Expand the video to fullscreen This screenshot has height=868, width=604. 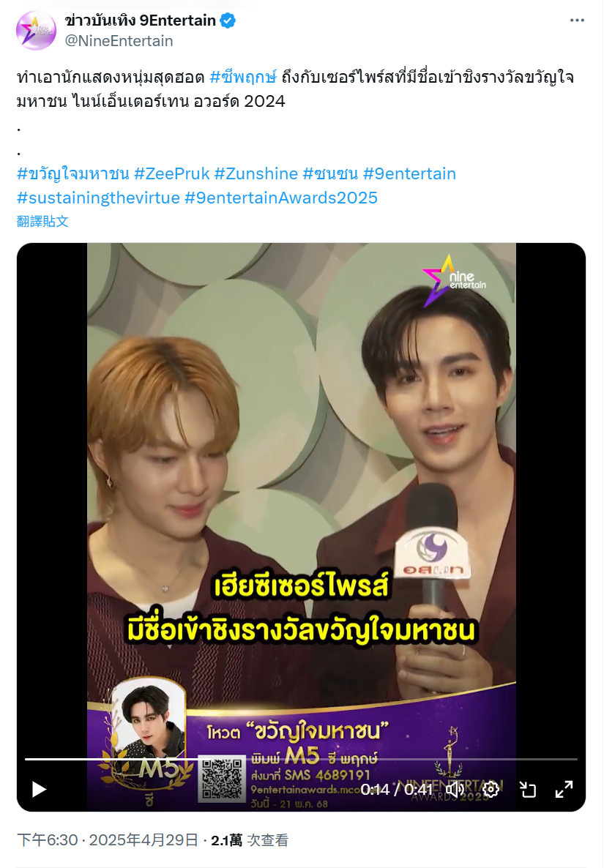click(x=564, y=790)
